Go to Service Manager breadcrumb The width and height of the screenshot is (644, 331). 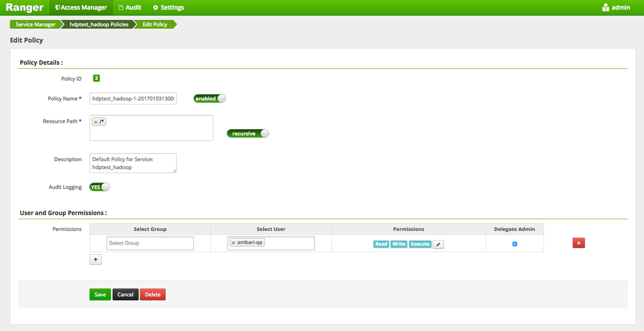(x=35, y=25)
